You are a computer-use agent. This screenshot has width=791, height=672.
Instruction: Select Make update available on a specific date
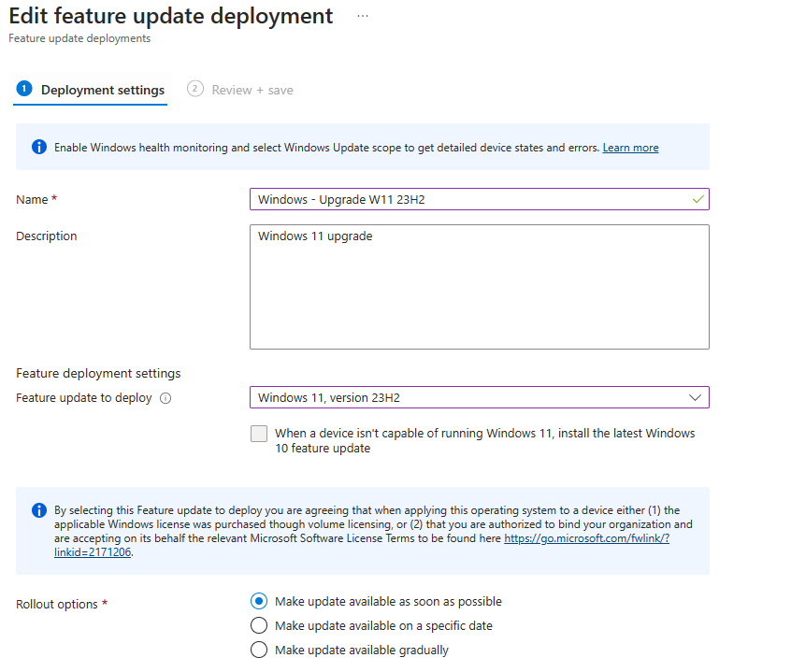tap(259, 625)
